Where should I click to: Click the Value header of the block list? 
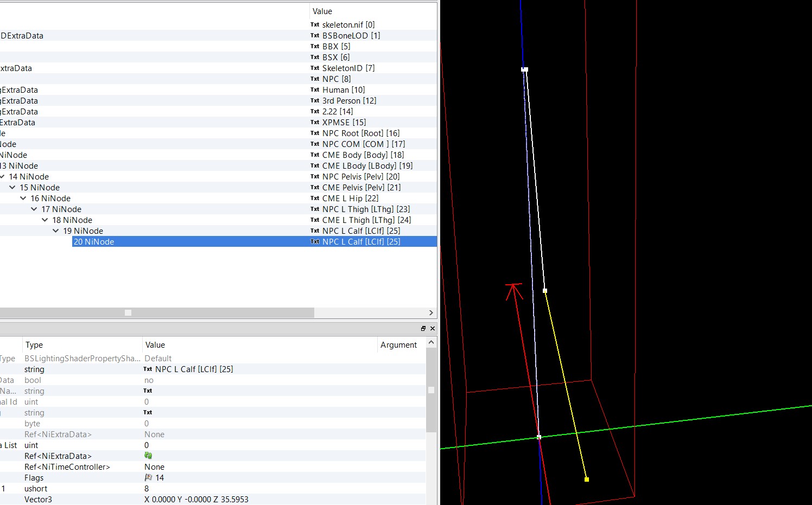(x=373, y=11)
